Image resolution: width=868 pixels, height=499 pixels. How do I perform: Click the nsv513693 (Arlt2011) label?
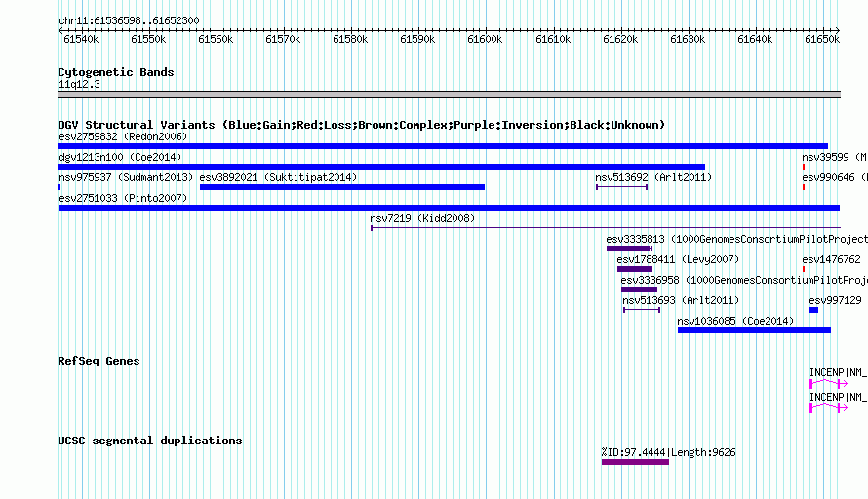pyautogui.click(x=681, y=300)
